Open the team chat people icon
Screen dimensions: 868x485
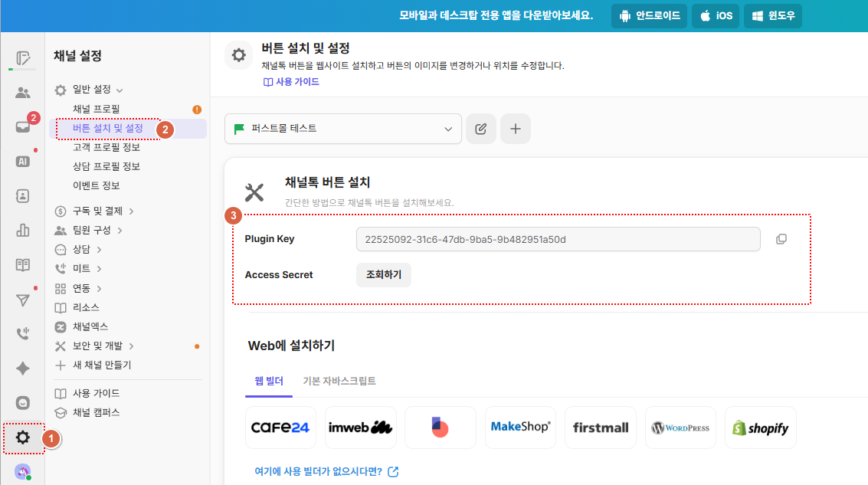click(x=23, y=93)
